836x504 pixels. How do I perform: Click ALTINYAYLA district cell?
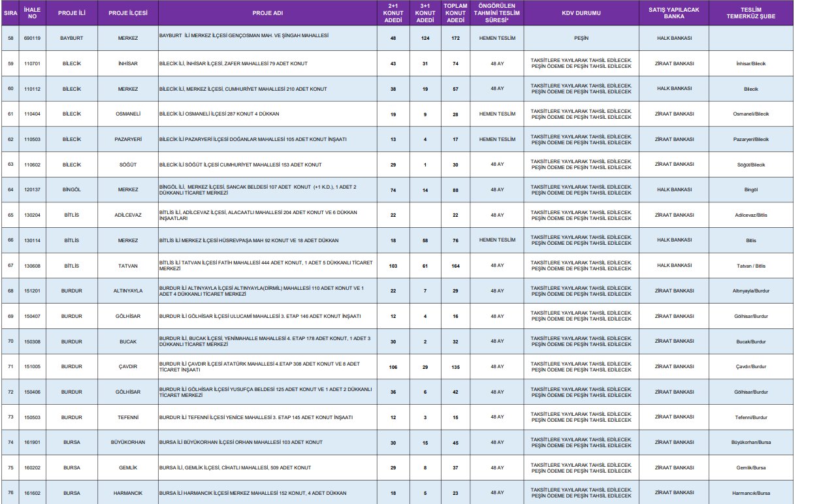point(128,291)
